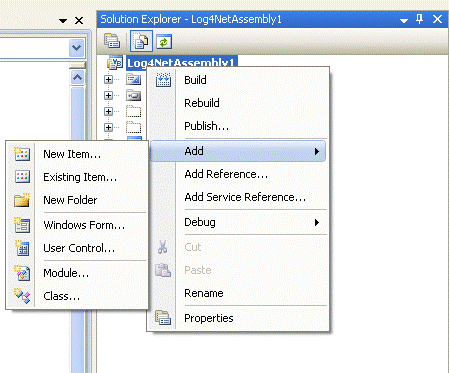Screen dimensions: 449x373
Task: Click the Class icon in Add submenu
Action: pos(22,296)
